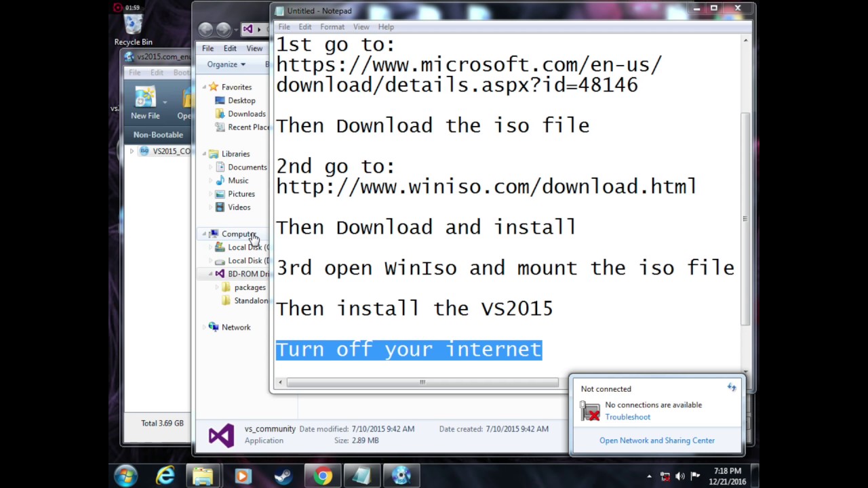Screen dimensions: 868x488
Task: Expand the Network tree node
Action: [x=203, y=327]
